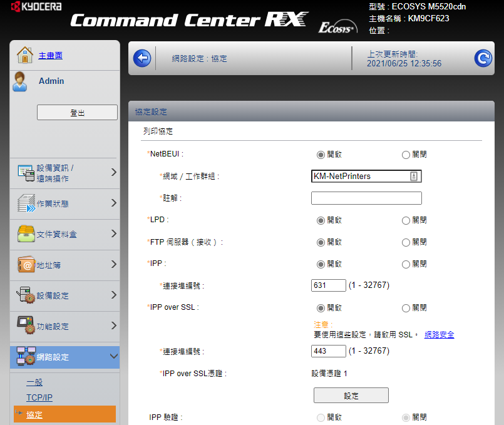Open the 一般 network submenu item

(x=34, y=382)
